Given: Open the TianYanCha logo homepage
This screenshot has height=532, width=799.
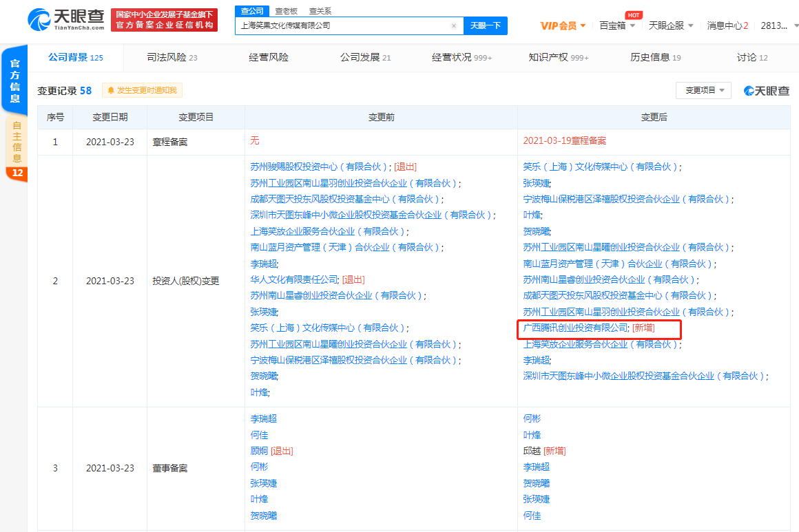Looking at the screenshot, I should (65, 19).
